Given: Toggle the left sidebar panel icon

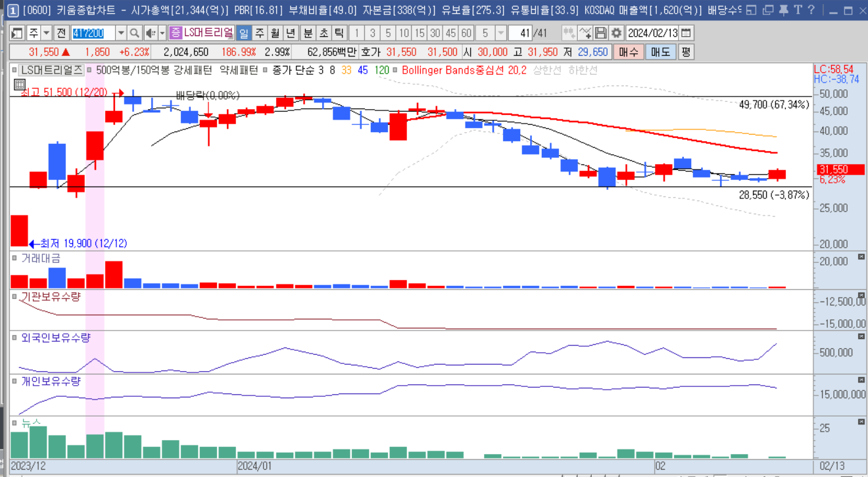Looking at the screenshot, I should pyautogui.click(x=17, y=33).
